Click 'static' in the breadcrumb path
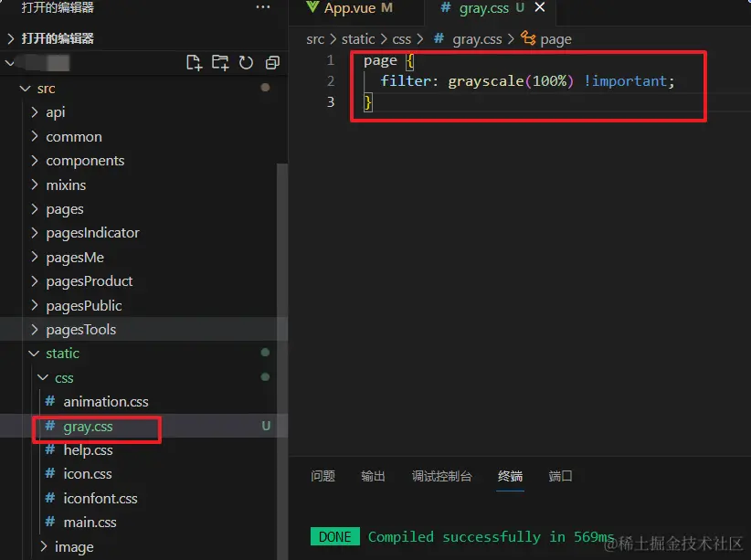Screen dimensions: 751x560 pos(358,39)
